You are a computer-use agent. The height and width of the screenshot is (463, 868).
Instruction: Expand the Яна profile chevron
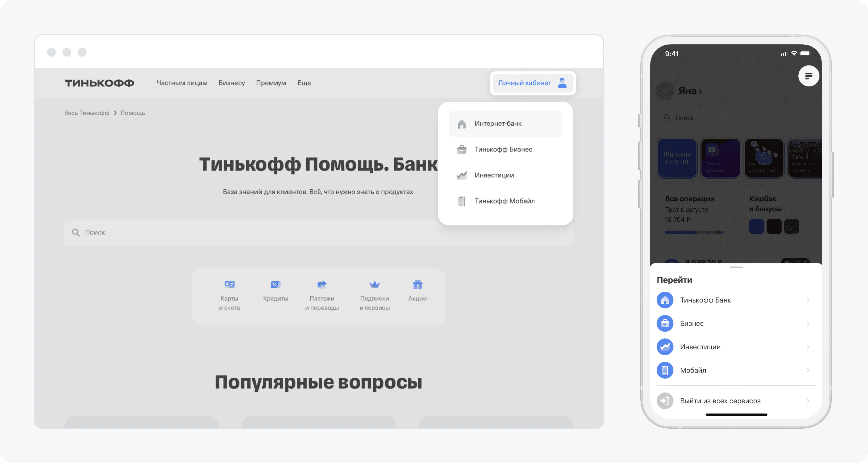pos(700,92)
